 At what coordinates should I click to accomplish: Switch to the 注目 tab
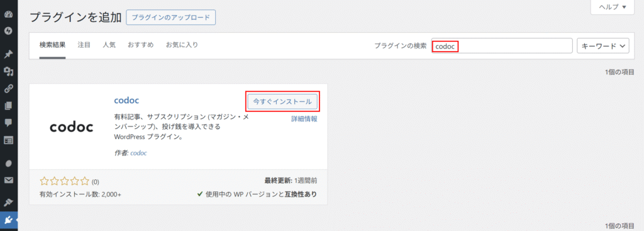click(x=84, y=45)
